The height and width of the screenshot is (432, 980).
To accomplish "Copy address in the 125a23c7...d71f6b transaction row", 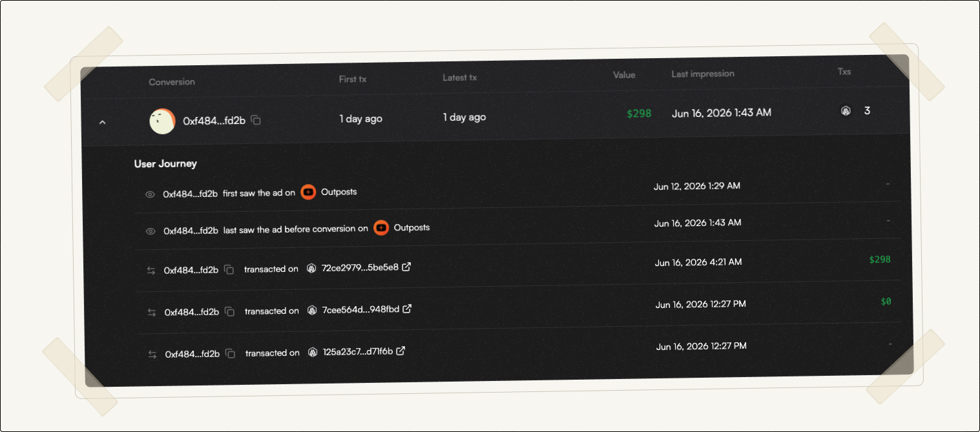I will click(231, 353).
